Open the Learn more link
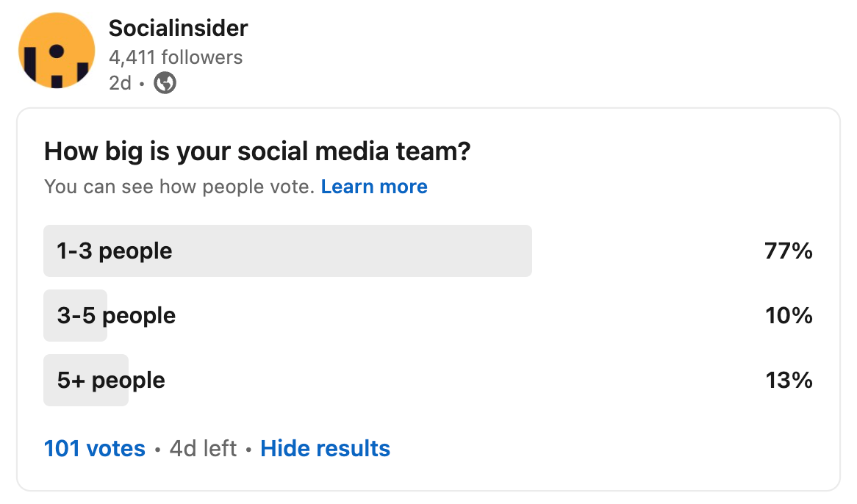 point(374,187)
